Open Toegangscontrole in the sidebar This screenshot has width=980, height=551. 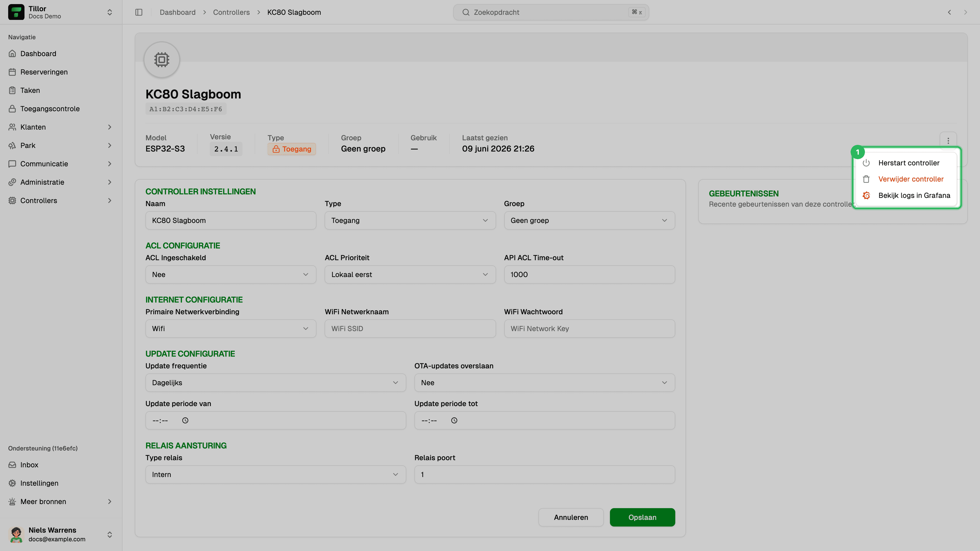click(x=61, y=109)
